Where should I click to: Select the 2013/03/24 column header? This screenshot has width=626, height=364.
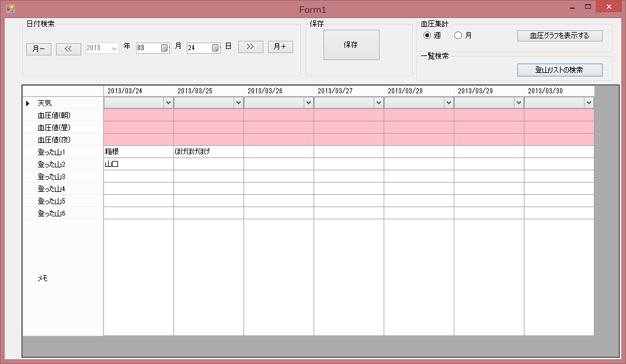[x=138, y=91]
